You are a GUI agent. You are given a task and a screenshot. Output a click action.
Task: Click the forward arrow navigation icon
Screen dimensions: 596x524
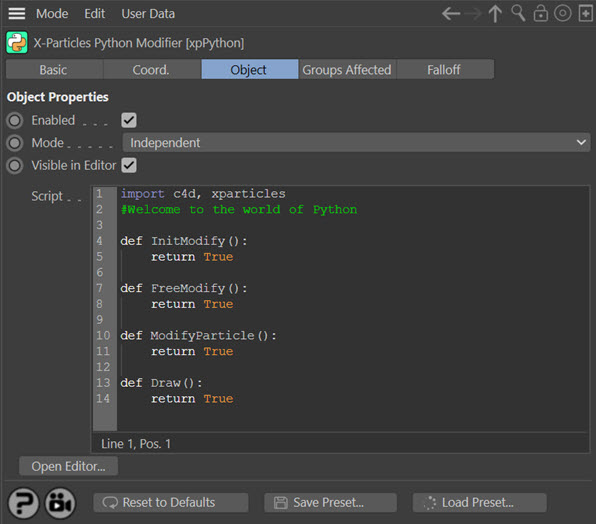(x=473, y=14)
